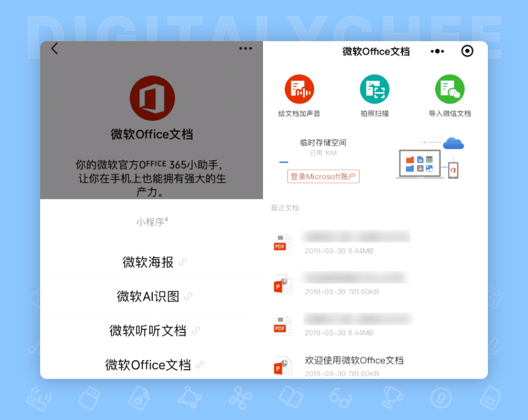This screenshot has height=420, width=528.
Task: Go back using the left arrow
Action: (x=54, y=49)
